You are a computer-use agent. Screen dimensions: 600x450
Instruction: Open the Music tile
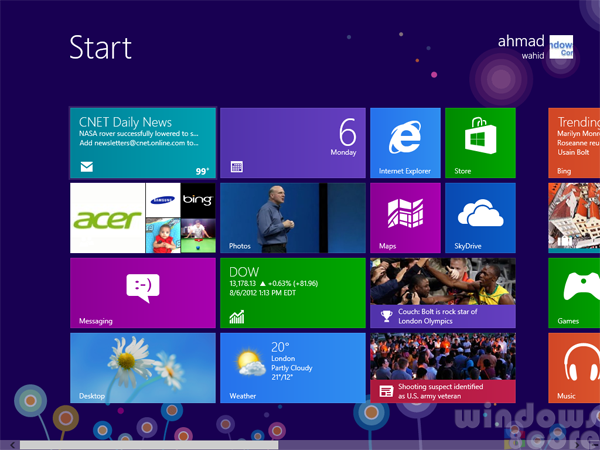click(x=574, y=368)
